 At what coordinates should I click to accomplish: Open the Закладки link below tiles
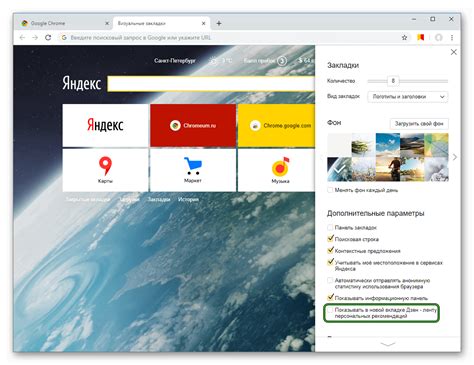coord(159,199)
